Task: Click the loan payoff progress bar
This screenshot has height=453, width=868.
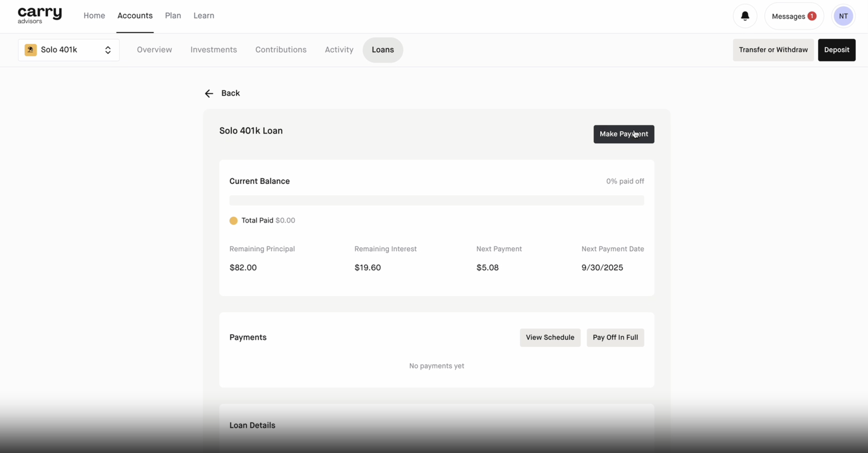Action: [x=437, y=200]
